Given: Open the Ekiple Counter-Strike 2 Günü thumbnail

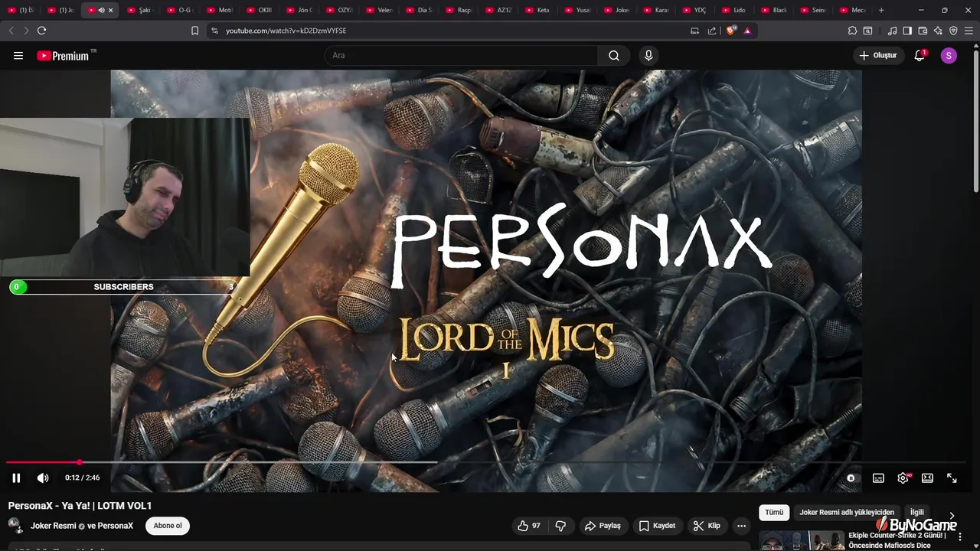Looking at the screenshot, I should pyautogui.click(x=802, y=540).
